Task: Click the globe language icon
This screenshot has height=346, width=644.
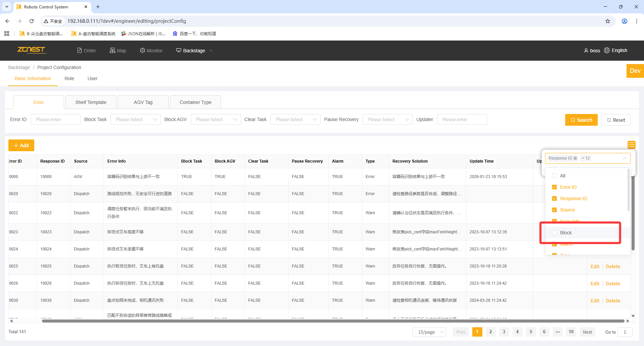Action: coord(607,50)
